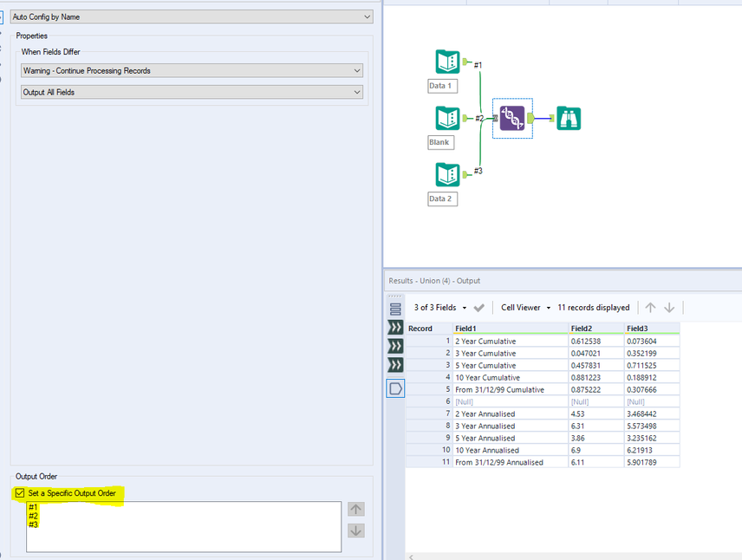Select the 'From 31/12/99 Annualised' cell

(511, 463)
